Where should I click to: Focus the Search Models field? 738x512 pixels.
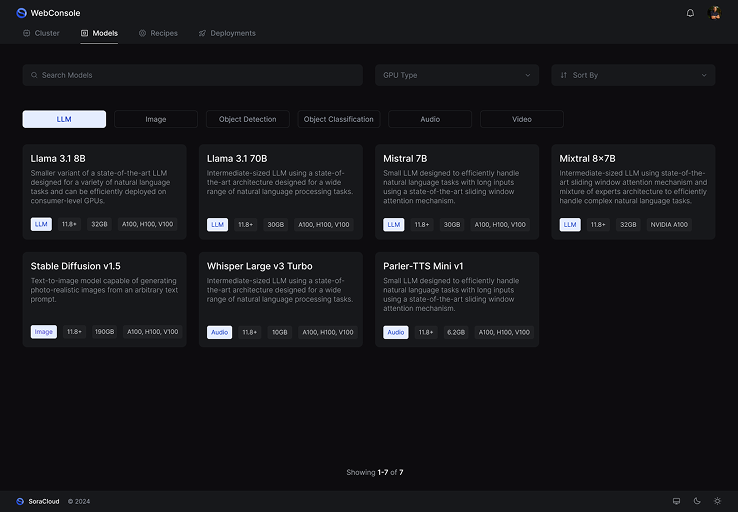(x=193, y=75)
